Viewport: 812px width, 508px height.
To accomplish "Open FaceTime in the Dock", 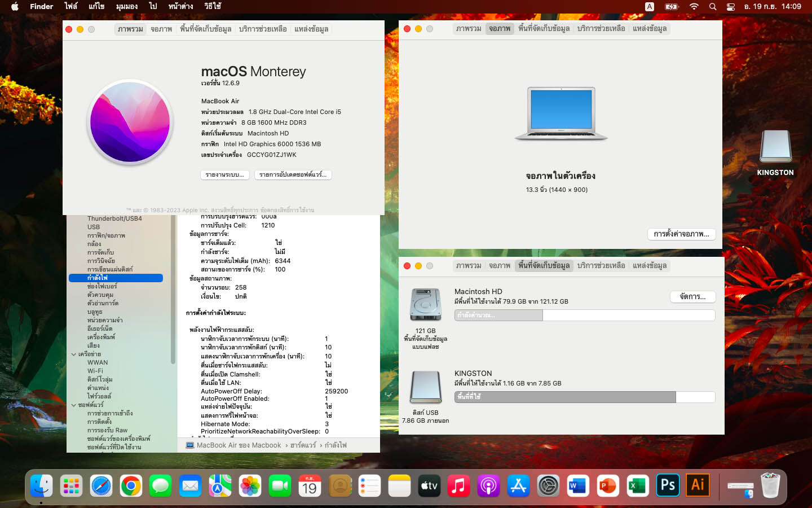I will click(280, 485).
